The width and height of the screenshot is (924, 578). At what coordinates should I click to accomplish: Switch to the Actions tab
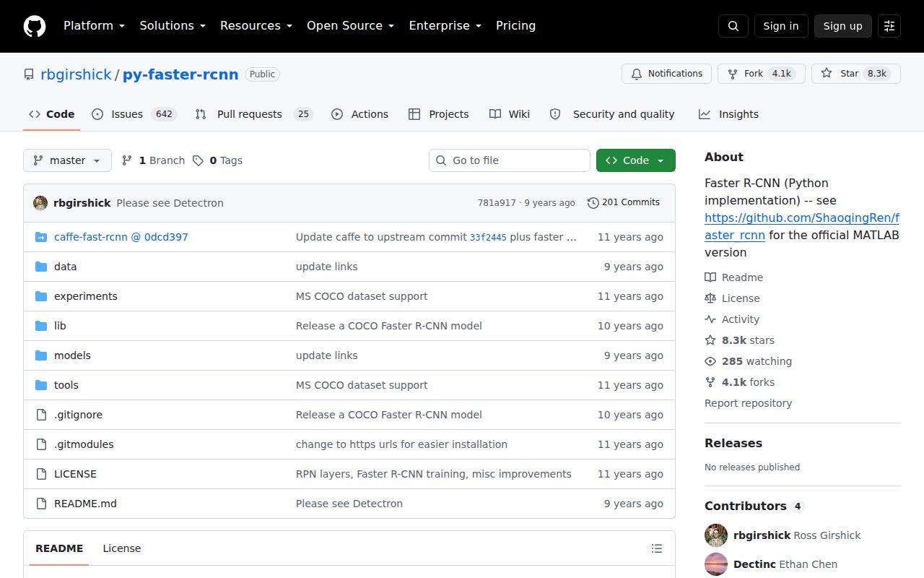coord(359,114)
